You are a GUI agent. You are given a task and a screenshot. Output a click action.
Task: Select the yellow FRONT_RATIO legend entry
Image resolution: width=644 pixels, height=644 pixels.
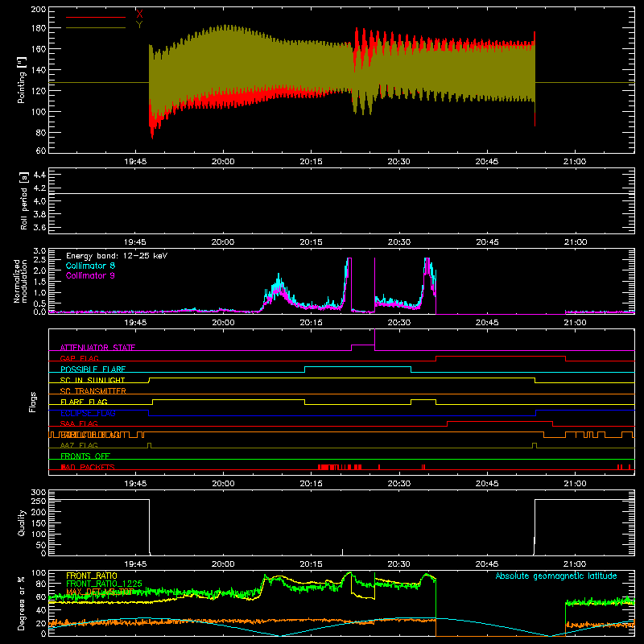(x=92, y=576)
